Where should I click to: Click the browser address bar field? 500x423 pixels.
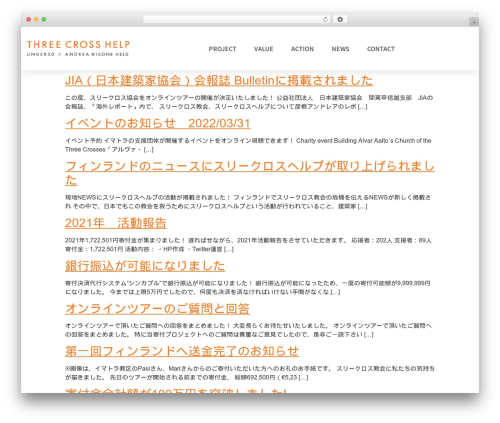click(x=236, y=20)
